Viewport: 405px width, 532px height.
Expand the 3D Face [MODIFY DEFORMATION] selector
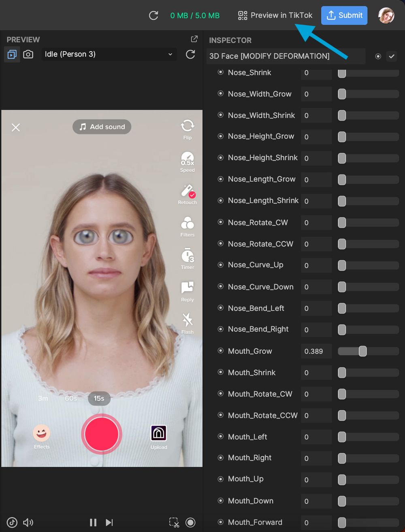click(x=286, y=56)
